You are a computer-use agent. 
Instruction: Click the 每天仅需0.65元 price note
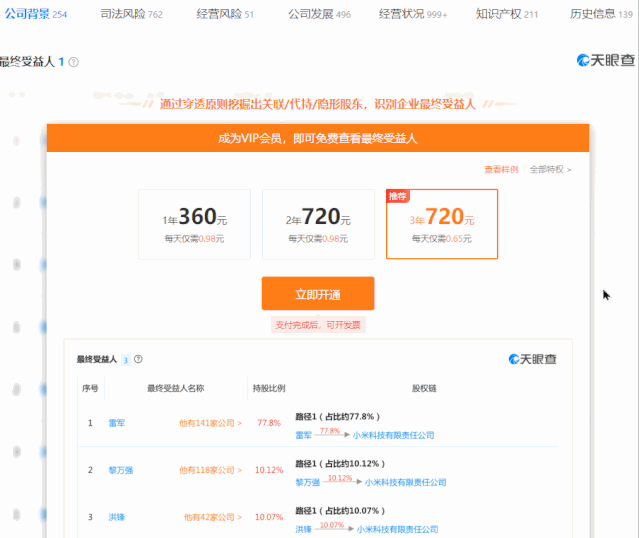[442, 238]
